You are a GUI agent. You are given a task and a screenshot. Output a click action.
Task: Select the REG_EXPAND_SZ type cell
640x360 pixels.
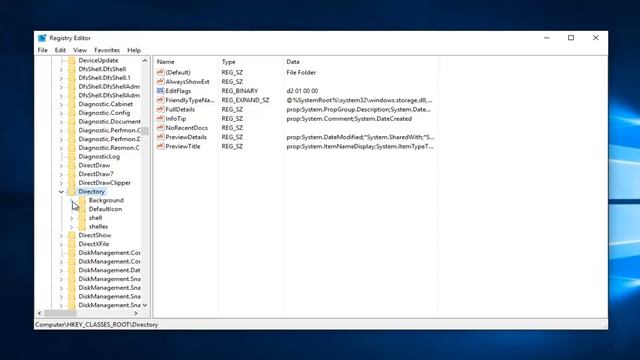pyautogui.click(x=245, y=100)
